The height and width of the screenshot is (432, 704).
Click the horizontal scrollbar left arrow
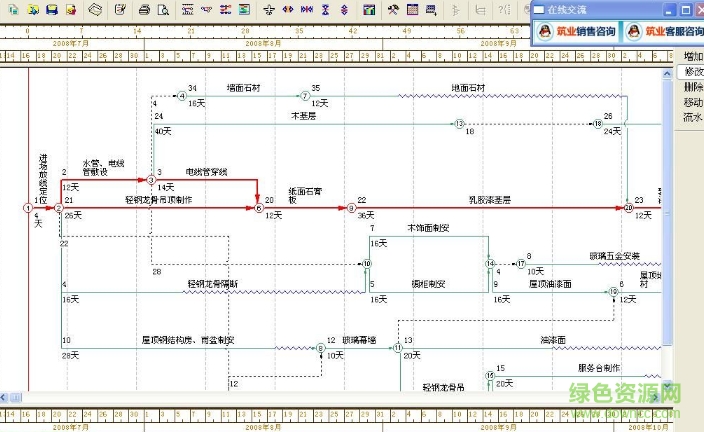point(4,397)
